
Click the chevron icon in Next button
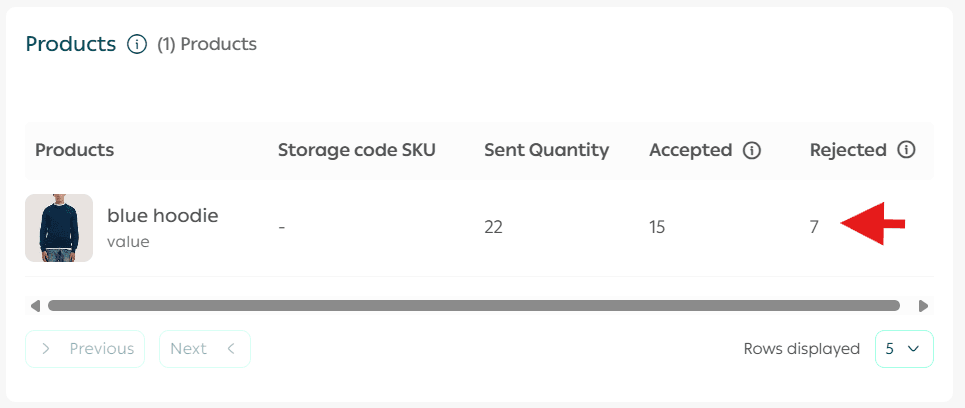point(231,349)
